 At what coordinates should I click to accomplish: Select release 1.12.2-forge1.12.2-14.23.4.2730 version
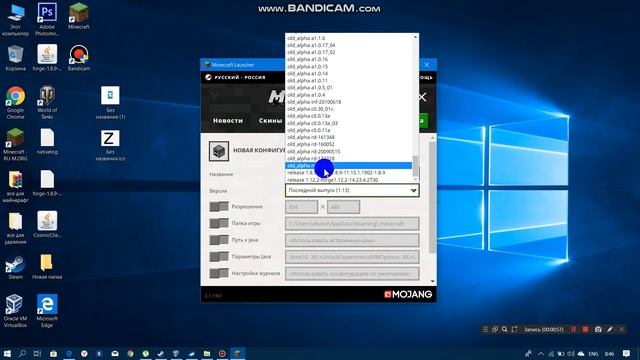click(x=349, y=180)
